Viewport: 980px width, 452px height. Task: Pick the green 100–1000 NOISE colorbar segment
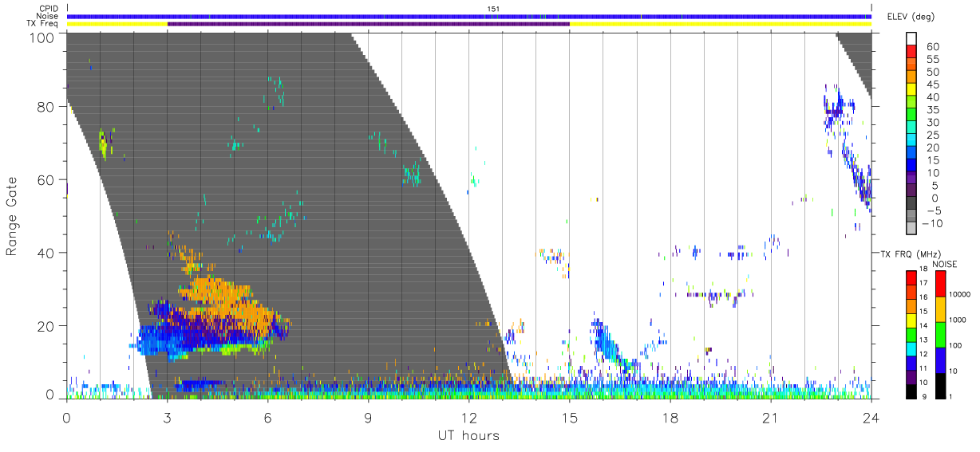click(941, 334)
